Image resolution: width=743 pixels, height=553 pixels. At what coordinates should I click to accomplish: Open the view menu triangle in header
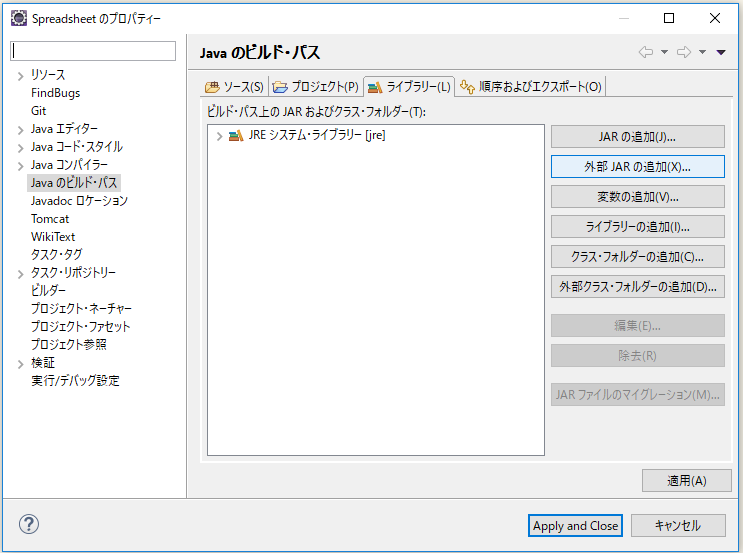[721, 52]
